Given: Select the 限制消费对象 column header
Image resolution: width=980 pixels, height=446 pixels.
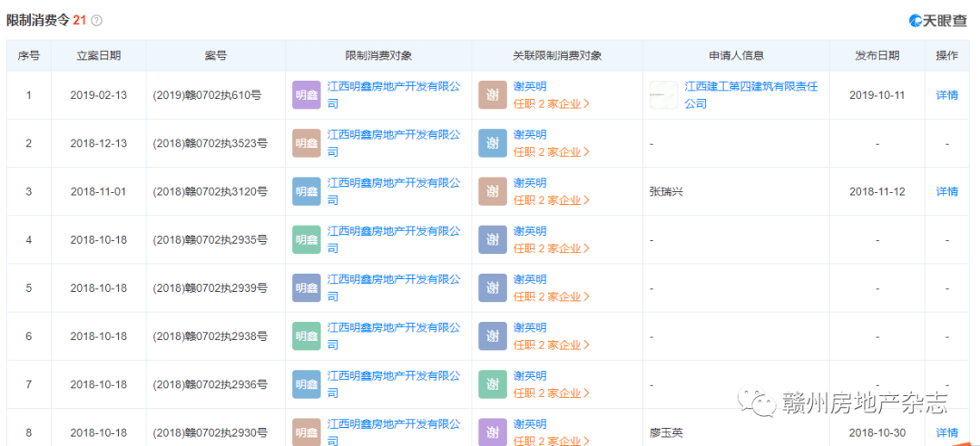Looking at the screenshot, I should [378, 55].
